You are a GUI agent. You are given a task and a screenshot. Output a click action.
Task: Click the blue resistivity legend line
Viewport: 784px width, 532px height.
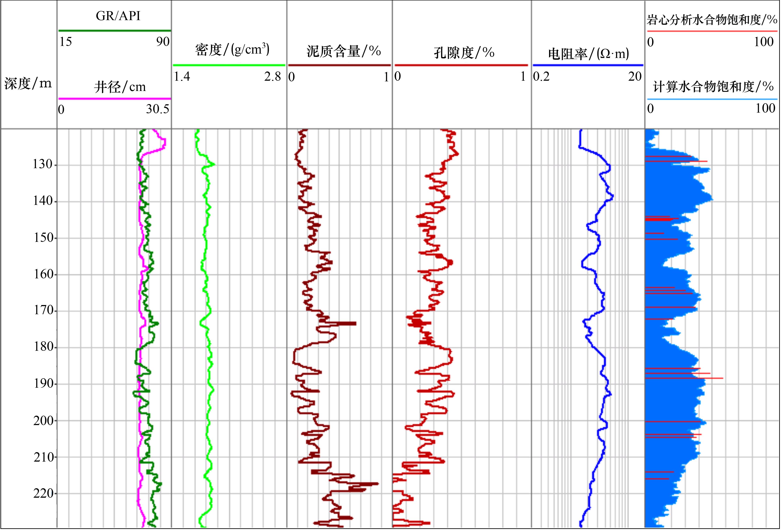click(588, 65)
